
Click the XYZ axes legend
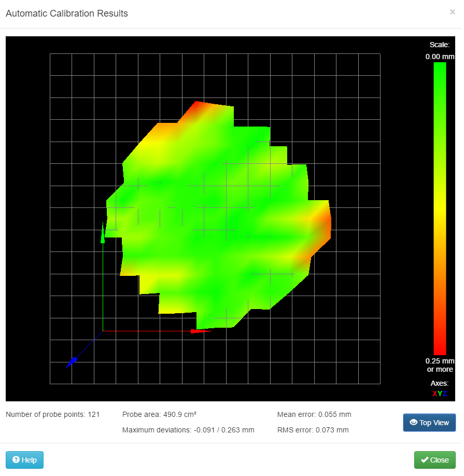click(440, 394)
